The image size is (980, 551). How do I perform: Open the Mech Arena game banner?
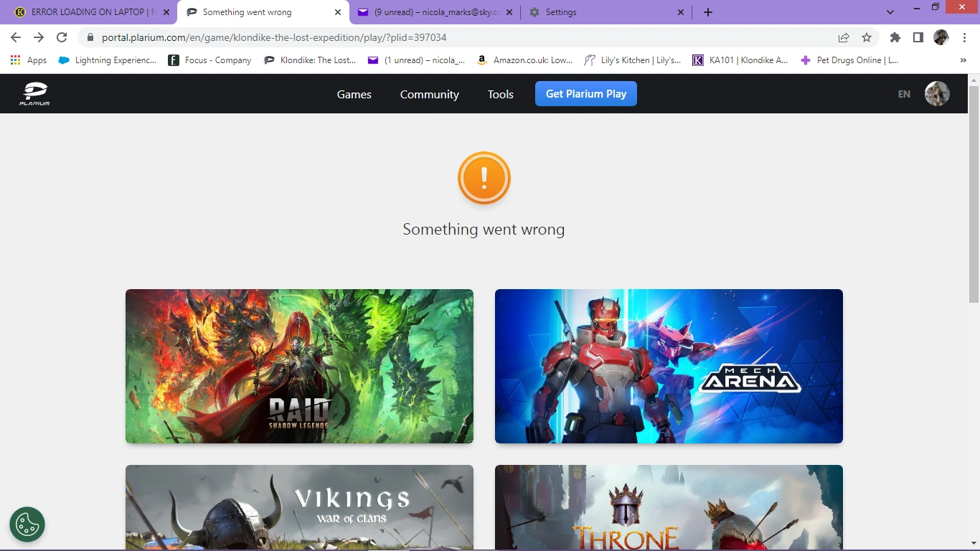668,366
